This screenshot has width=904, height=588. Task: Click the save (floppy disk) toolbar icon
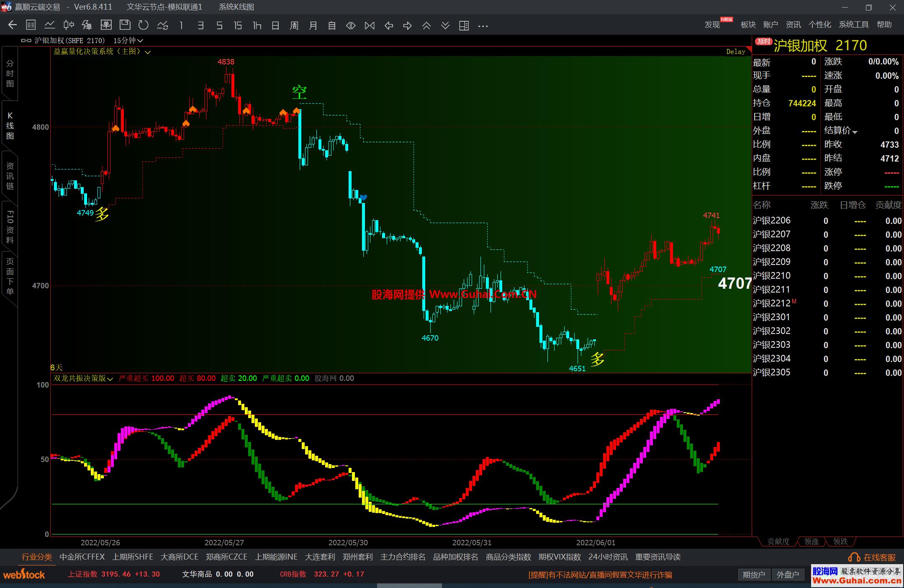point(125,25)
